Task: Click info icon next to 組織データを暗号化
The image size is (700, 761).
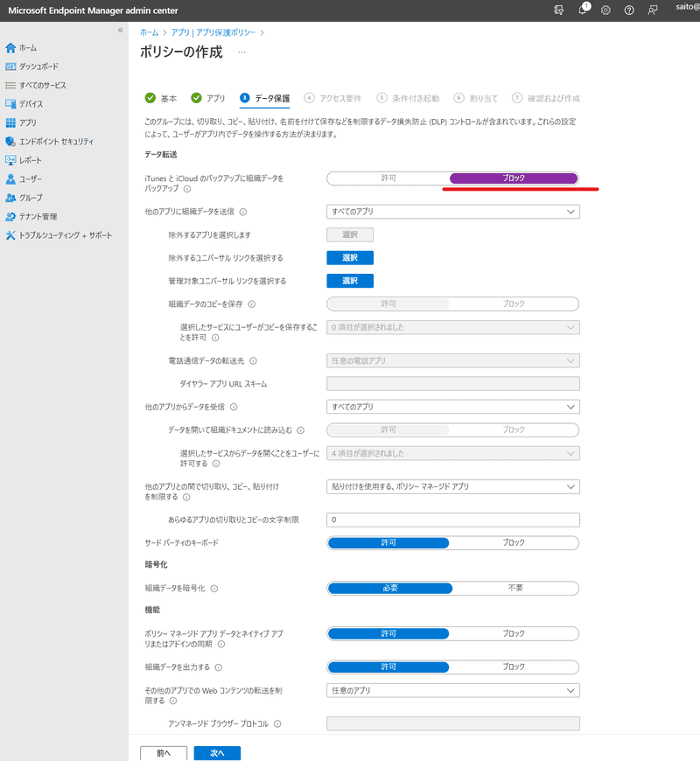Action: (214, 589)
